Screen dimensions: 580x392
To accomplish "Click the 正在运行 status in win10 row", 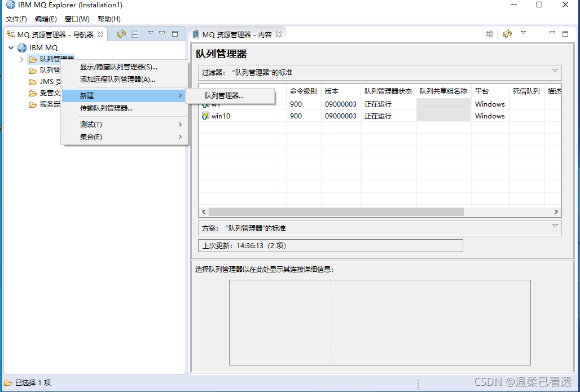I will (x=377, y=116).
